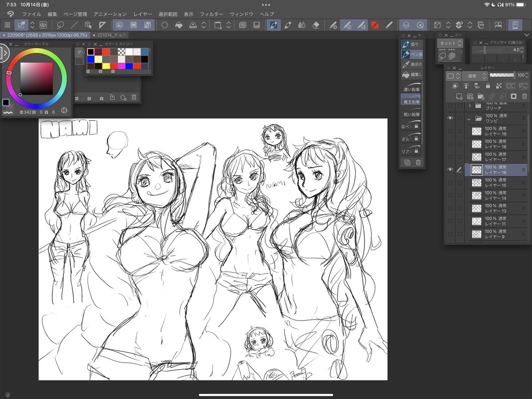The width and height of the screenshot is (532, 399).
Task: Click the film strip animation icon
Action: [x=133, y=25]
